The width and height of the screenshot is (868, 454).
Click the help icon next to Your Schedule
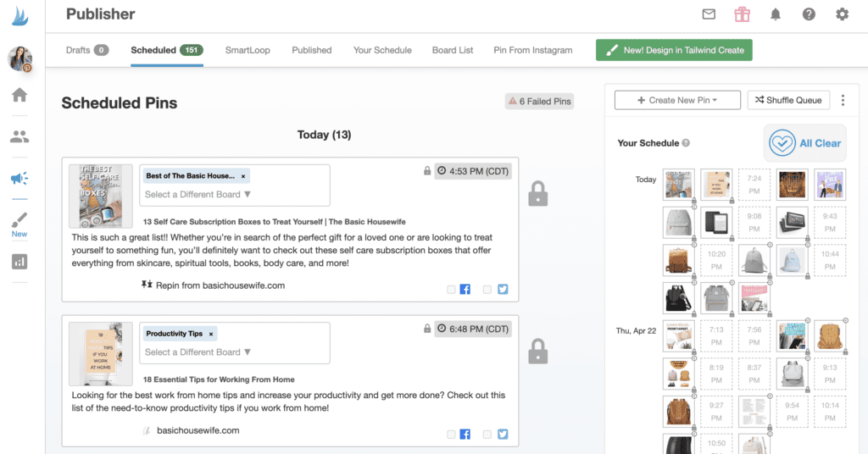(686, 143)
